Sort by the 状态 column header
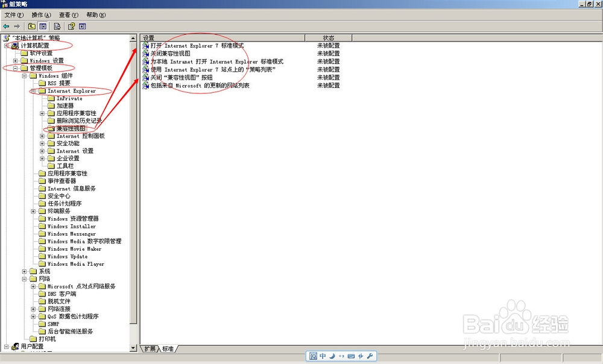Screen dimensions: 603x364 point(329,38)
